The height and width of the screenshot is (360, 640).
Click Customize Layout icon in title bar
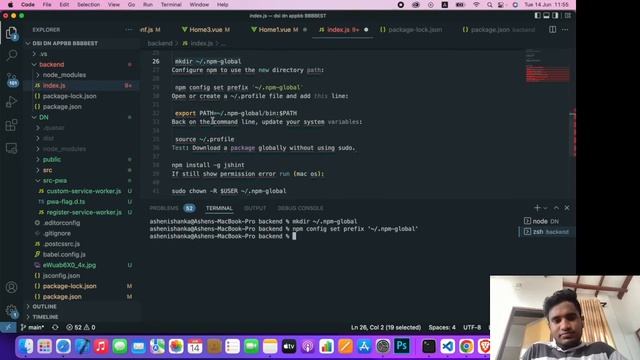pos(568,16)
